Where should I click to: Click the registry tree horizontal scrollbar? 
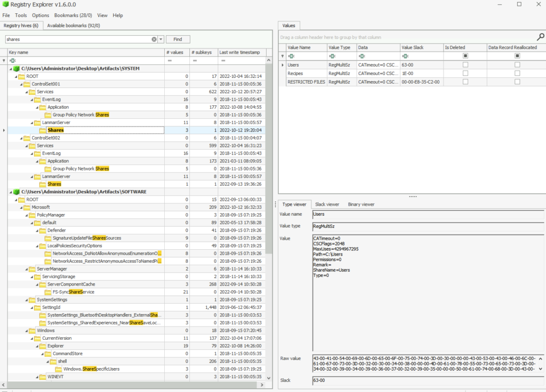(133, 385)
